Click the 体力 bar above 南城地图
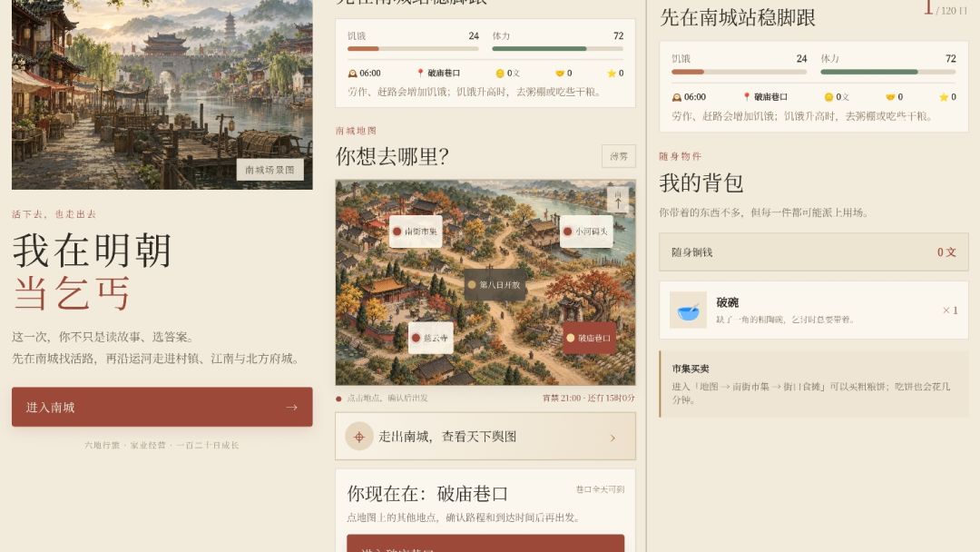This screenshot has width=980, height=552. pyautogui.click(x=557, y=49)
